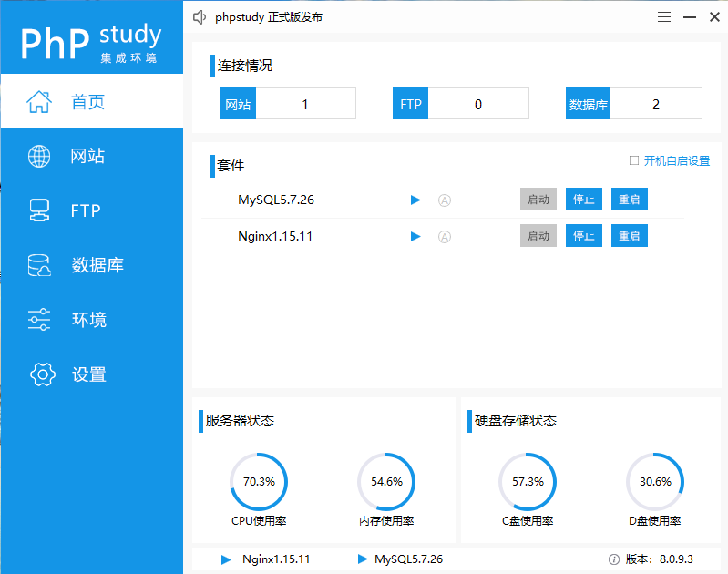This screenshot has width=728, height=574.
Task: Click the Nginx1.15.11 name in 套件 list
Action: (275, 236)
